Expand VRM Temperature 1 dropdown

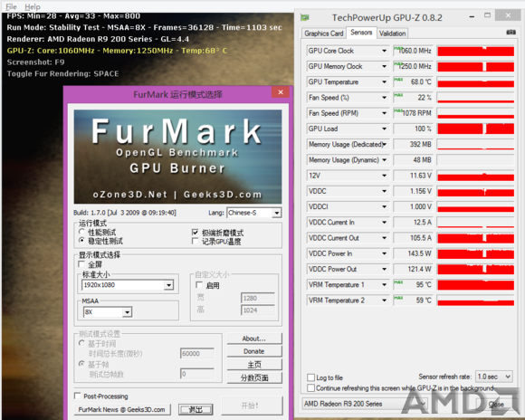click(x=385, y=285)
